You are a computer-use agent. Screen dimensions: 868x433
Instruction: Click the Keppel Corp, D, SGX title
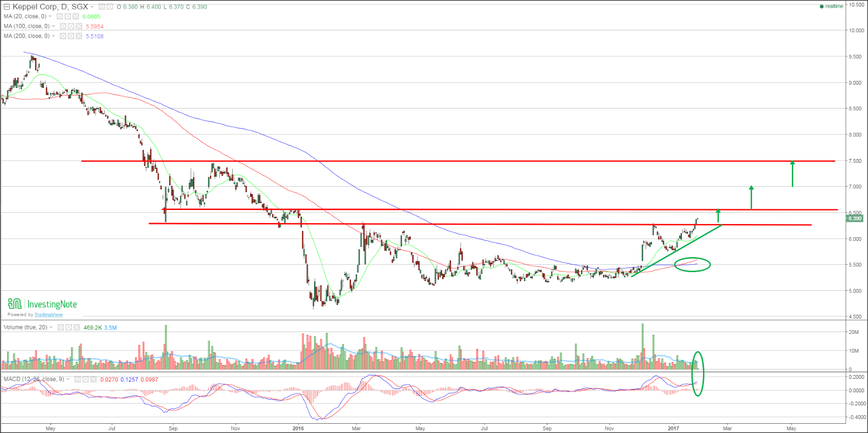click(50, 7)
